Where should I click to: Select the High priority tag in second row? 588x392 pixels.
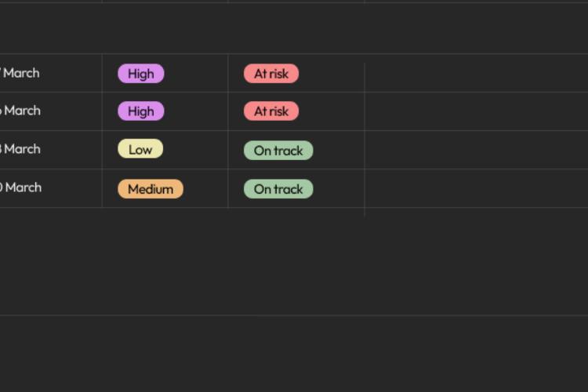coord(140,111)
